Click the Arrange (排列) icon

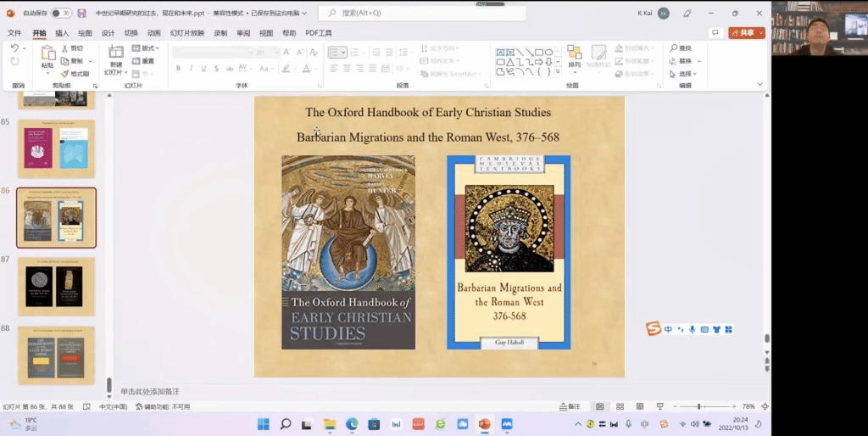tap(575, 53)
